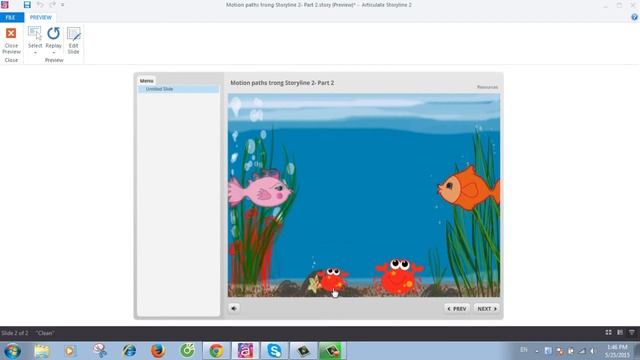Launch Firefox from the taskbar
640x360 pixels.
point(158,351)
